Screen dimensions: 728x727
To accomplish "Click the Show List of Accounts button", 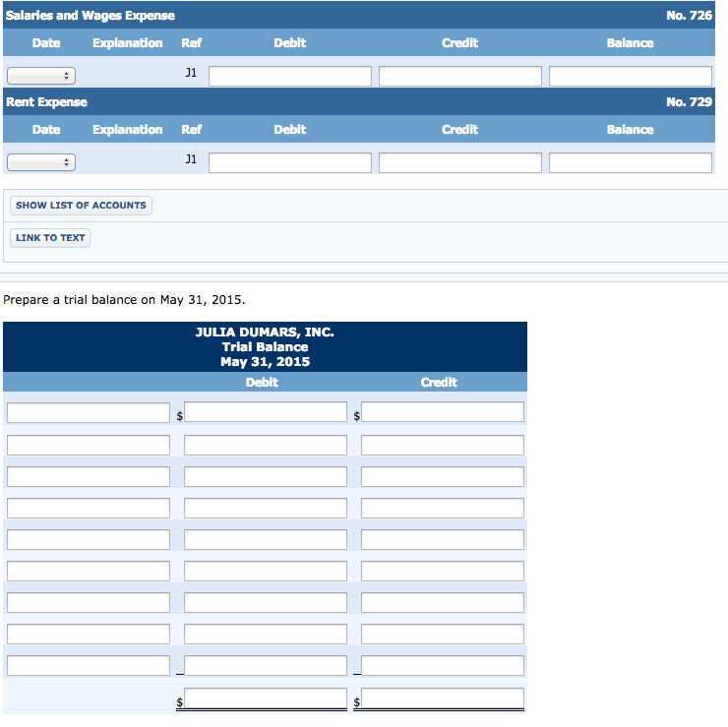I will (81, 206).
